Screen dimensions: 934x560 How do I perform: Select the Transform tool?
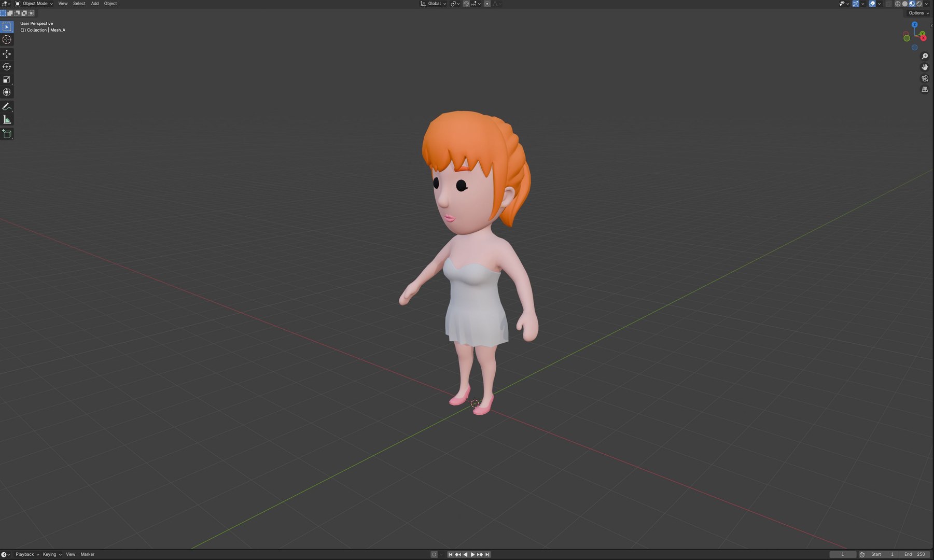coord(7,92)
